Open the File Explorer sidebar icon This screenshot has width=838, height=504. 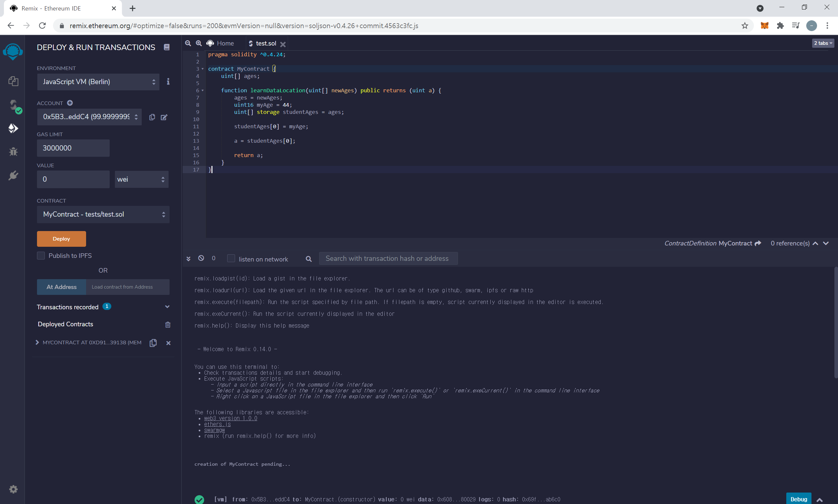13,81
